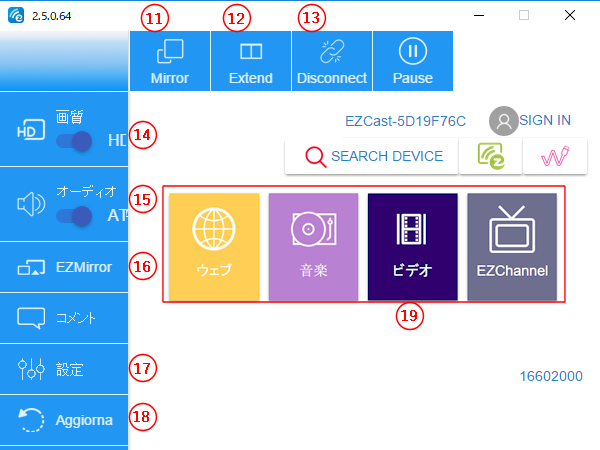This screenshot has height=450, width=600.
Task: Click the SEARCH DEVICE button
Action: tap(372, 157)
